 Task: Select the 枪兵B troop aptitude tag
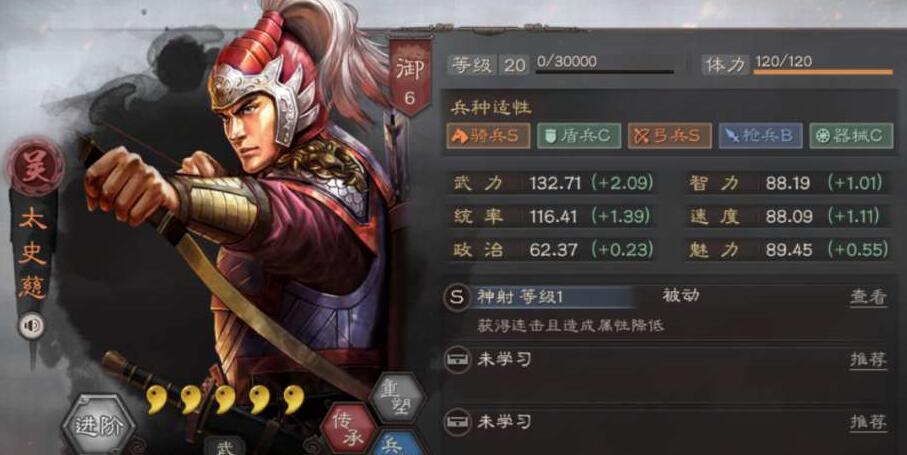coord(761,135)
